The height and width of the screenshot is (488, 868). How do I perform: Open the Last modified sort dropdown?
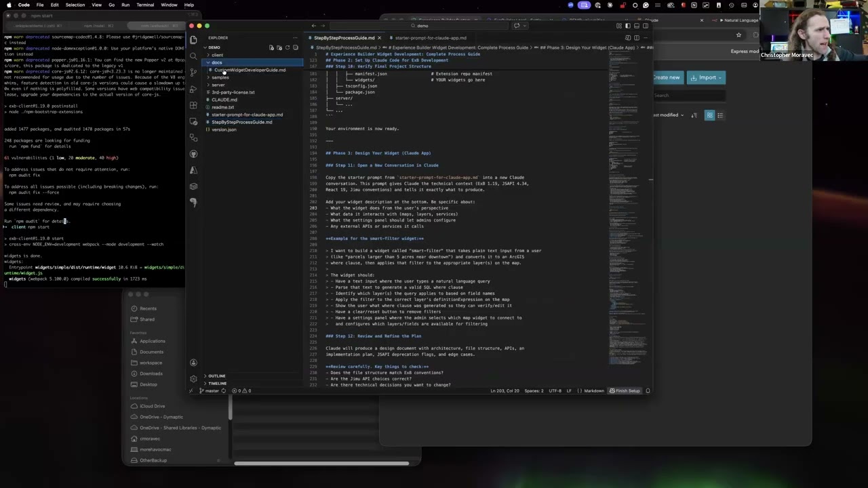click(x=669, y=115)
